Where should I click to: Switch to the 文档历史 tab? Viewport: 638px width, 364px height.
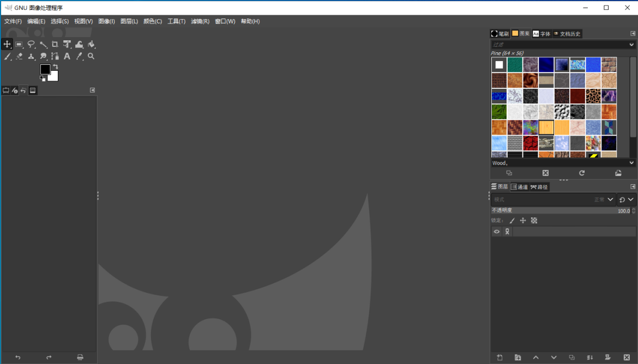(567, 34)
